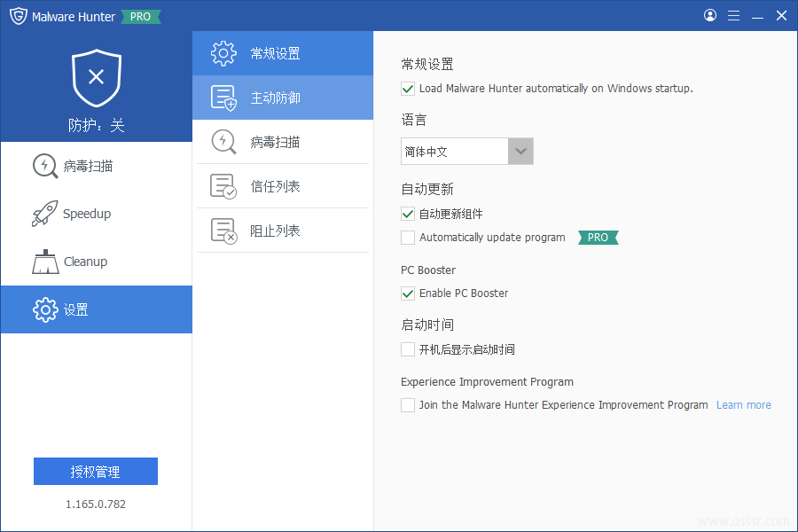Click the 病毒扫描 magnifier icon in left sidebar
The height and width of the screenshot is (532, 798).
click(45, 166)
